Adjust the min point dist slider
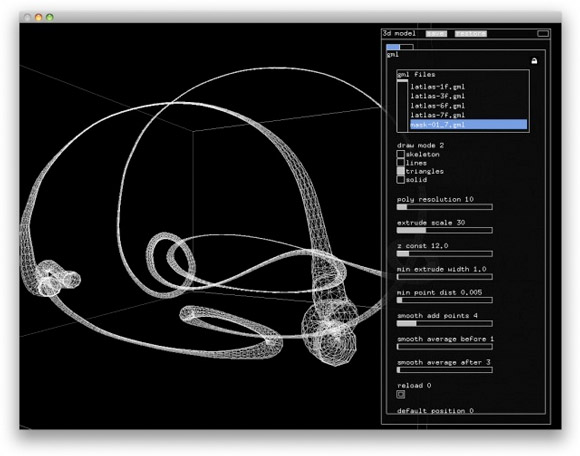This screenshot has height=456, width=580. (x=445, y=300)
